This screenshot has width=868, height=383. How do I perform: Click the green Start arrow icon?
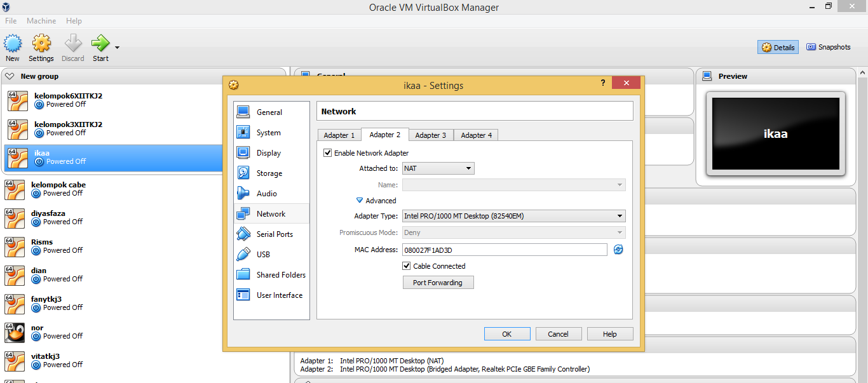pyautogui.click(x=100, y=43)
